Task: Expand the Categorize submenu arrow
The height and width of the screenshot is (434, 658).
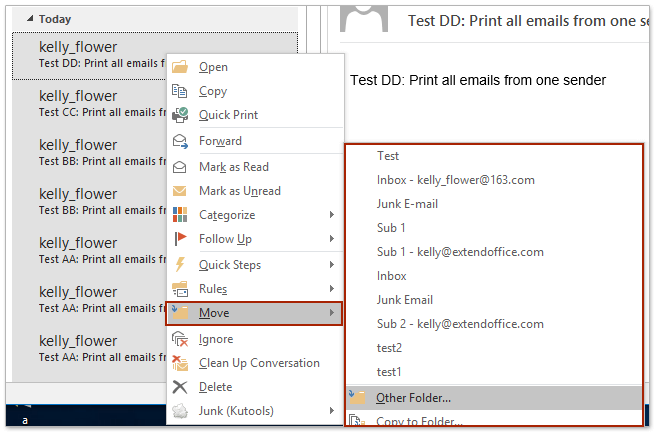Action: pyautogui.click(x=331, y=215)
